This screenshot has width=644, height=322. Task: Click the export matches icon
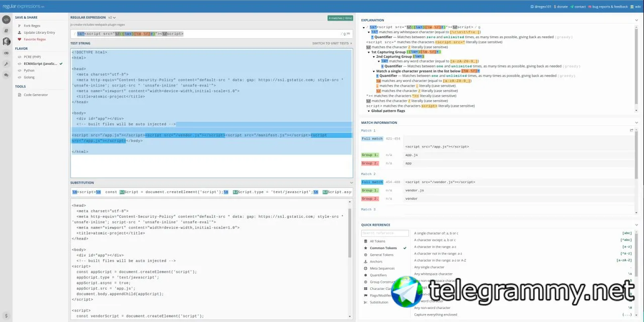631,130
